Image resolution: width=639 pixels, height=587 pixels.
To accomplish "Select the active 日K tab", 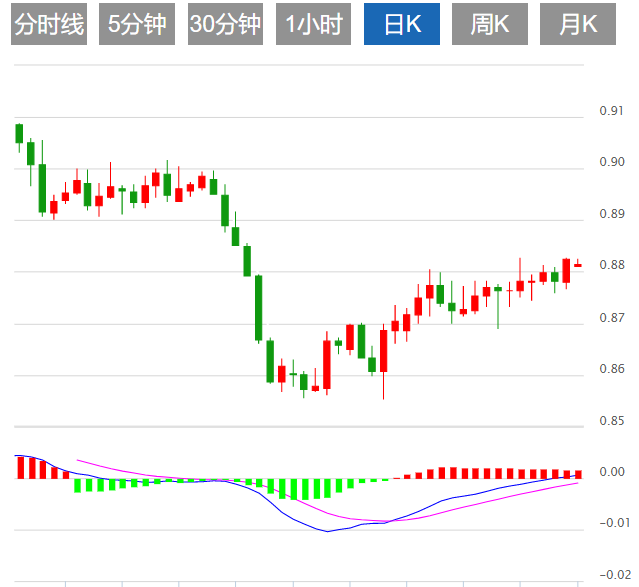I will [402, 24].
